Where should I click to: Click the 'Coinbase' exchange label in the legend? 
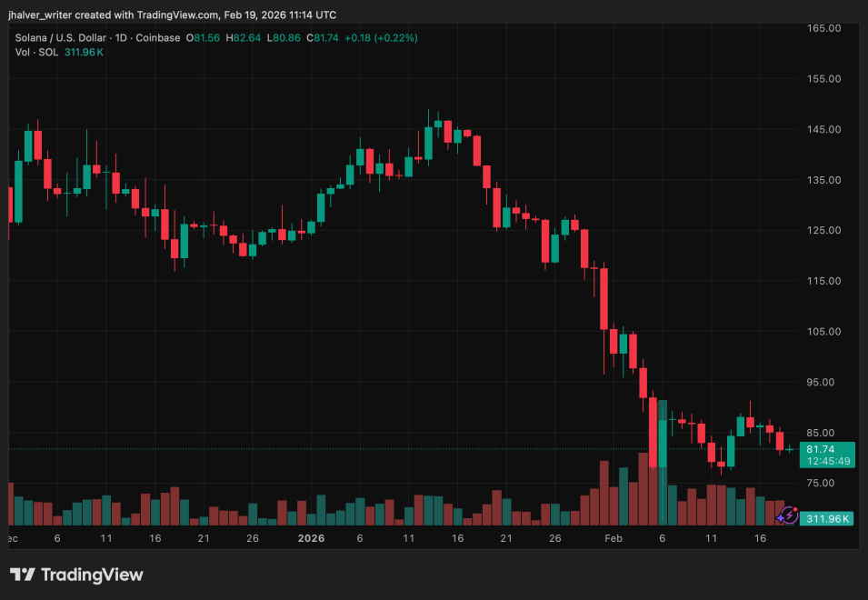156,38
